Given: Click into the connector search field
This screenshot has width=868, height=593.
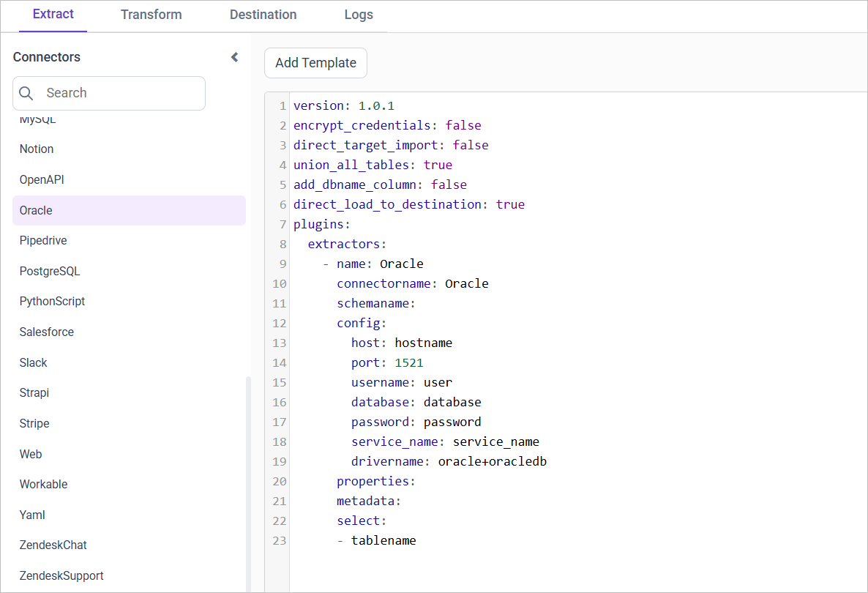Looking at the screenshot, I should point(110,93).
